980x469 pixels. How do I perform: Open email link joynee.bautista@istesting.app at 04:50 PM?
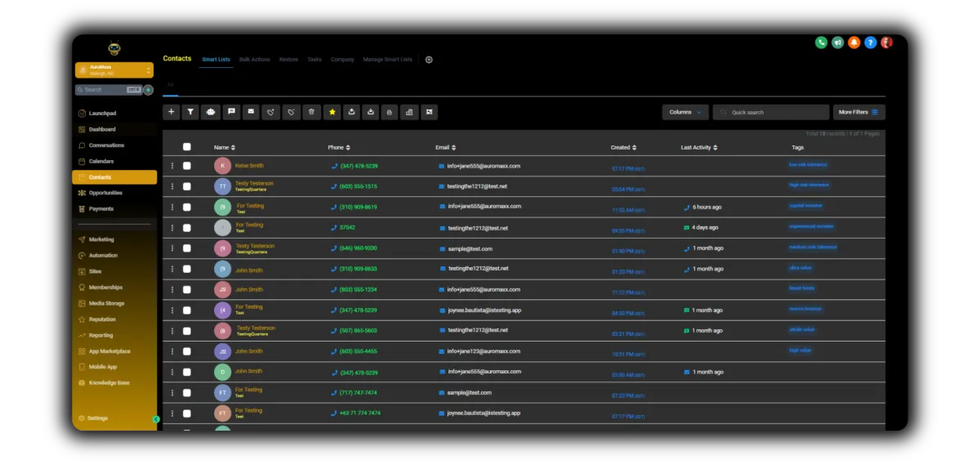pyautogui.click(x=483, y=310)
